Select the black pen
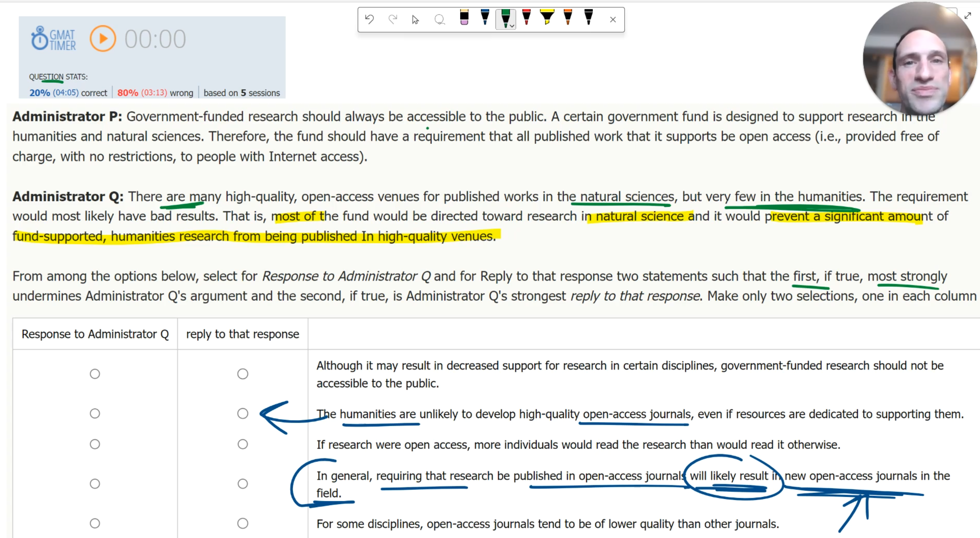980x538 pixels. (588, 18)
